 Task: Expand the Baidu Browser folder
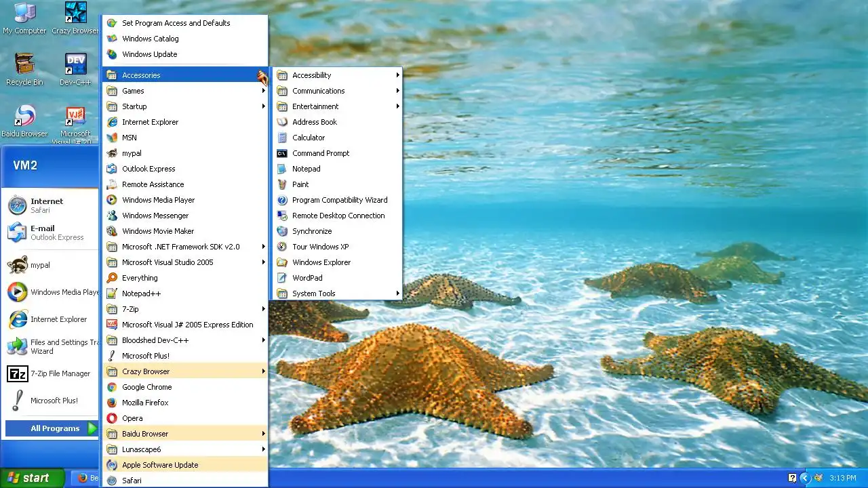[185, 434]
